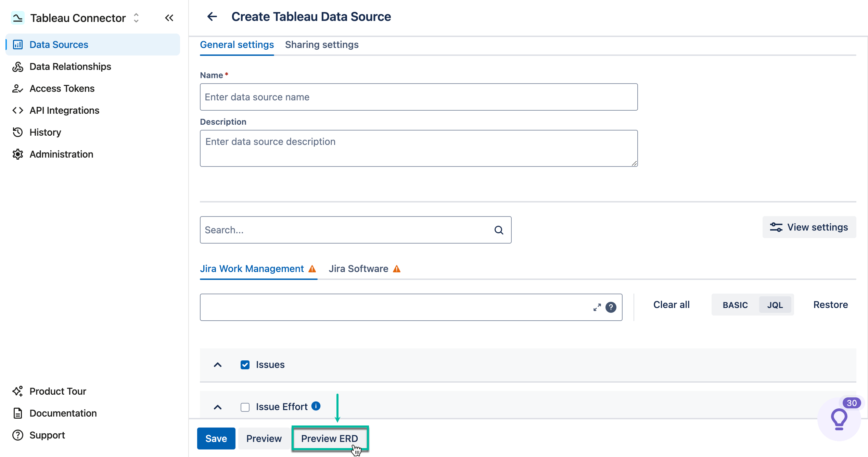This screenshot has height=457, width=868.
Task: Open the lightbulb hints widget
Action: point(839,419)
